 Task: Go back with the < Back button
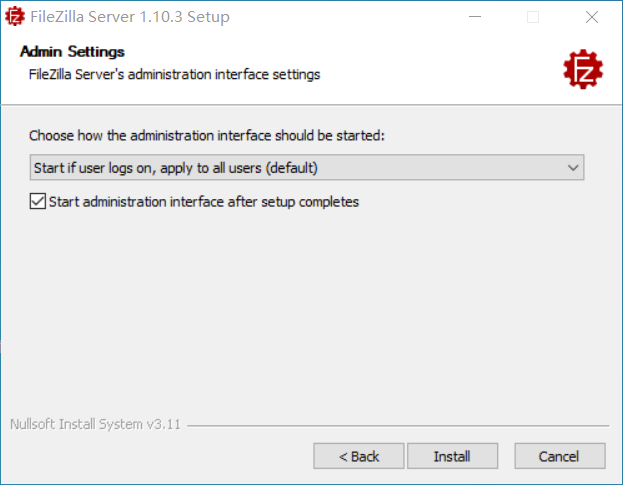(358, 456)
